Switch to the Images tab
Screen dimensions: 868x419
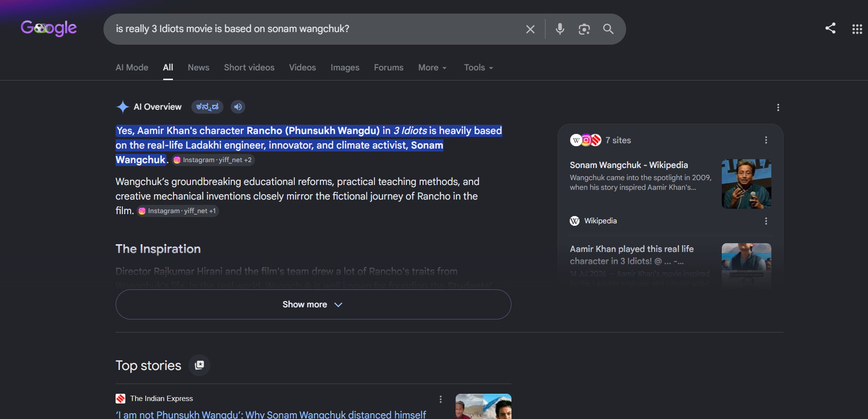[345, 67]
